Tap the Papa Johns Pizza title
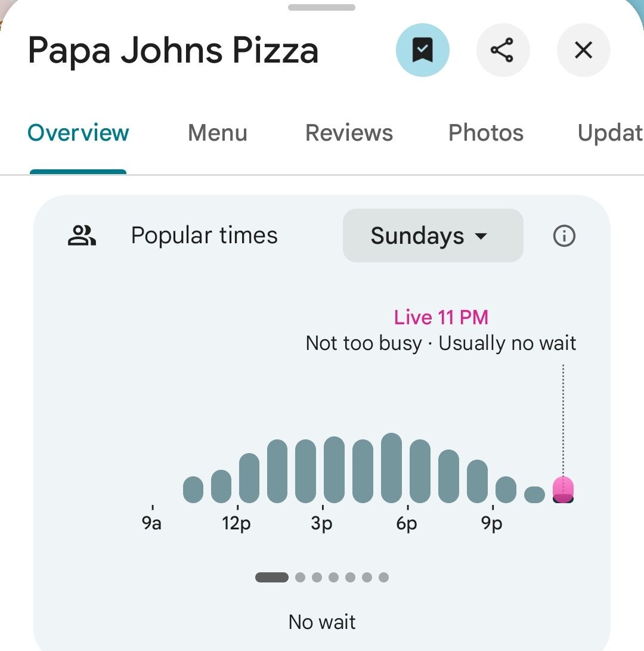 pos(173,51)
